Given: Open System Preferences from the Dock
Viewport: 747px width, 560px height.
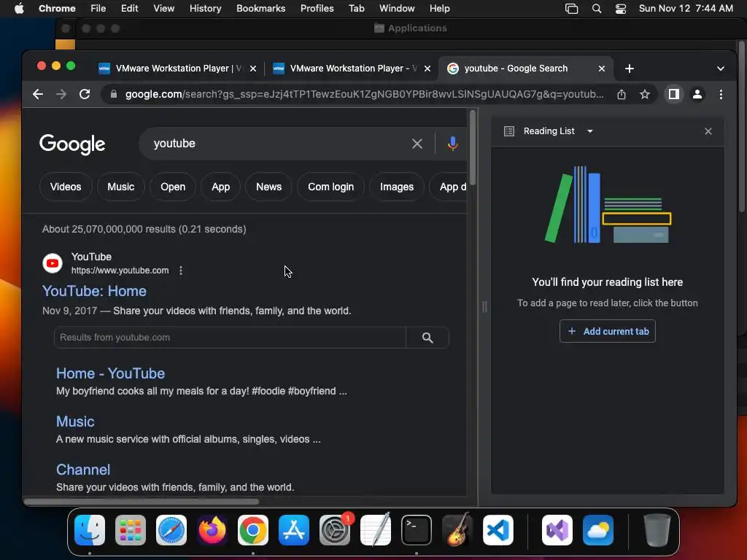Looking at the screenshot, I should (x=334, y=530).
